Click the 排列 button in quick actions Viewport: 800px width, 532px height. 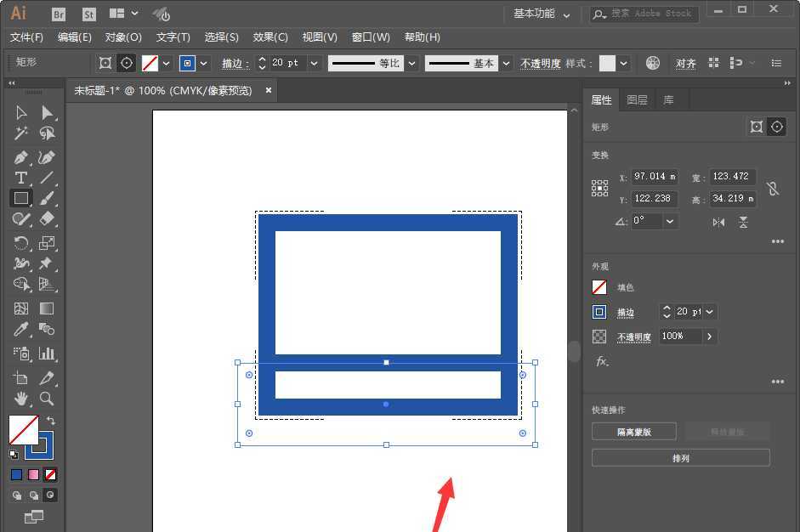coord(680,458)
